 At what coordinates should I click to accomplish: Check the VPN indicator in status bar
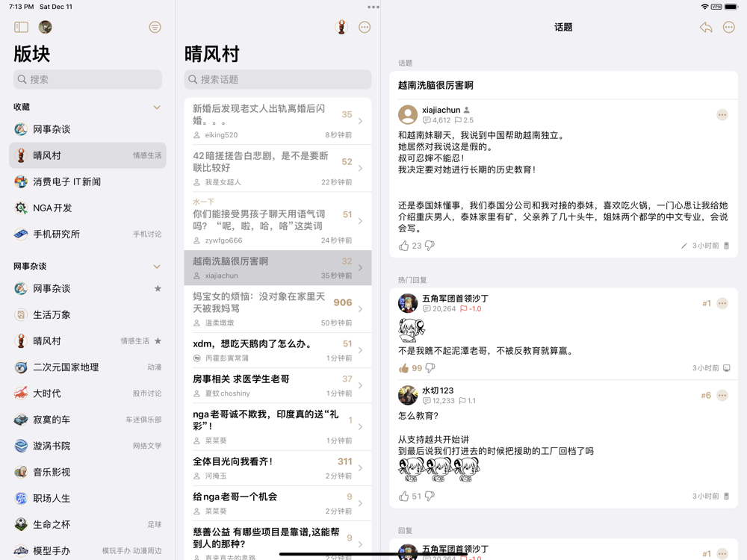(x=716, y=7)
